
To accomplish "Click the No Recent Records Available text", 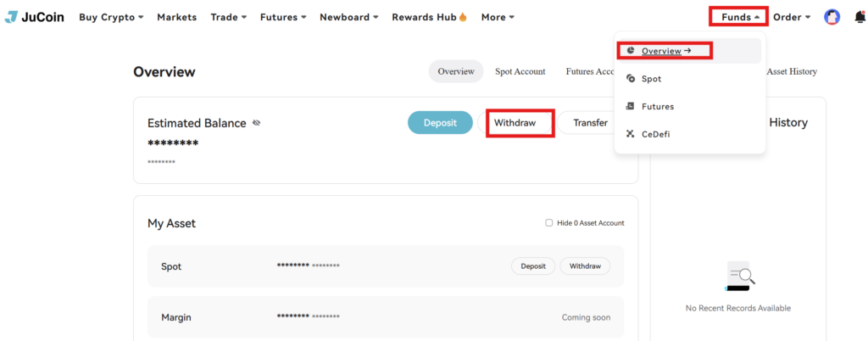I will pyautogui.click(x=738, y=308).
